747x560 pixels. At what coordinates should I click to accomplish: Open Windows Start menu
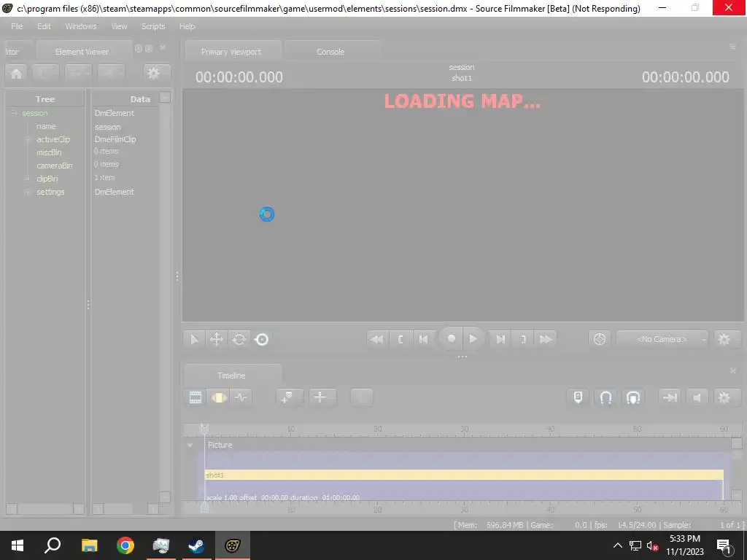click(x=18, y=545)
